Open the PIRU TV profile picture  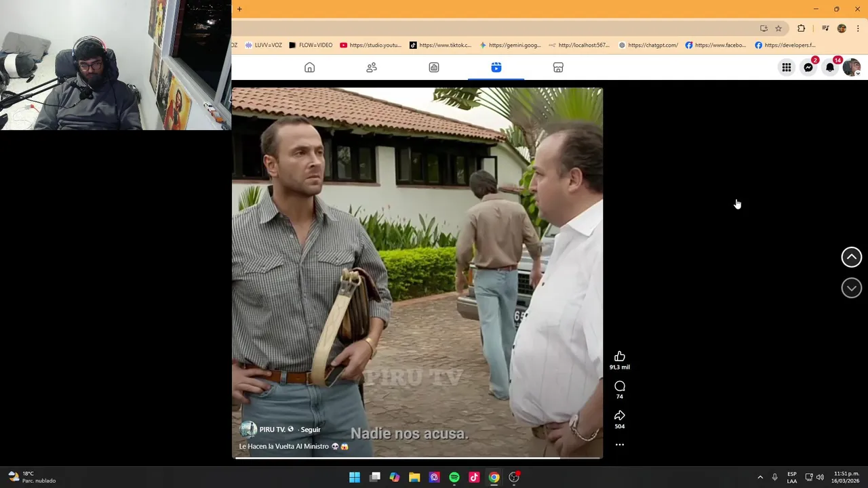248,430
